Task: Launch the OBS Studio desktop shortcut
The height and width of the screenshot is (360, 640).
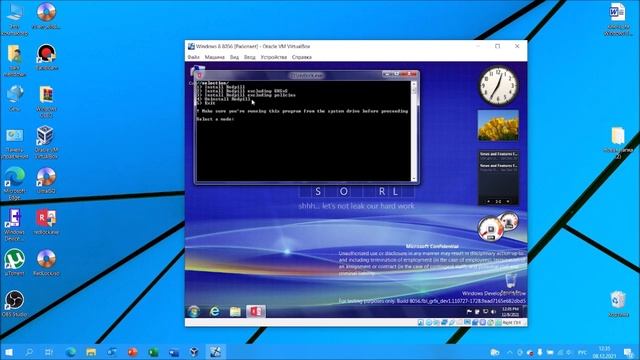Action: pos(14,303)
